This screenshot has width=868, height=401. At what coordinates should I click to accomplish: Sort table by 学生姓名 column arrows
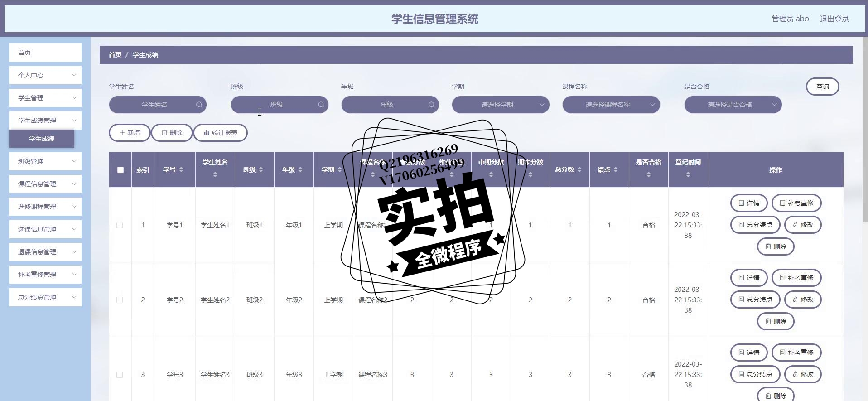point(215,174)
